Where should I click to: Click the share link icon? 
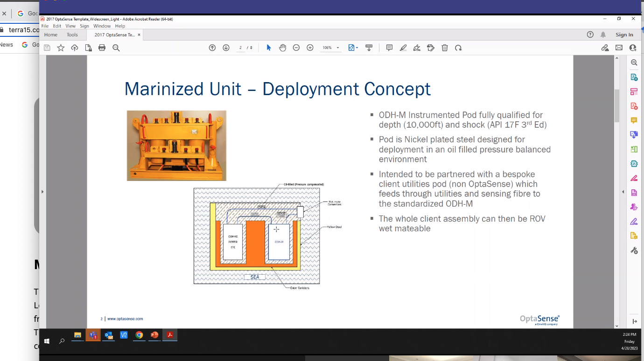click(605, 48)
